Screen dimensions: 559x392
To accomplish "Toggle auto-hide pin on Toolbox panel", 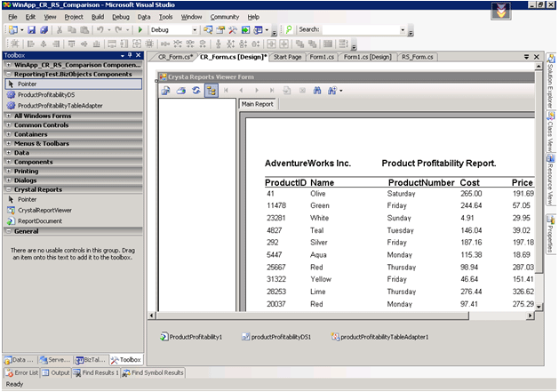I will 130,55.
